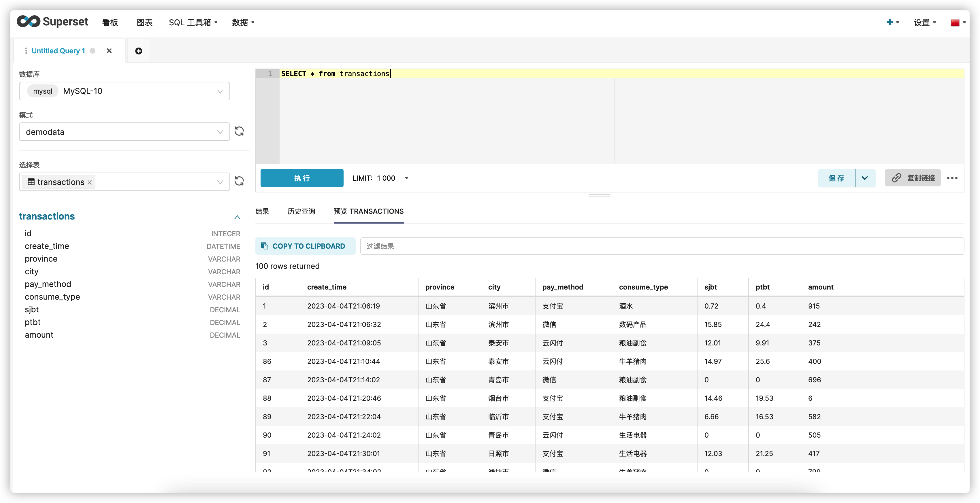Click the copy link button
Image resolution: width=980 pixels, height=503 pixels.
pyautogui.click(x=912, y=178)
